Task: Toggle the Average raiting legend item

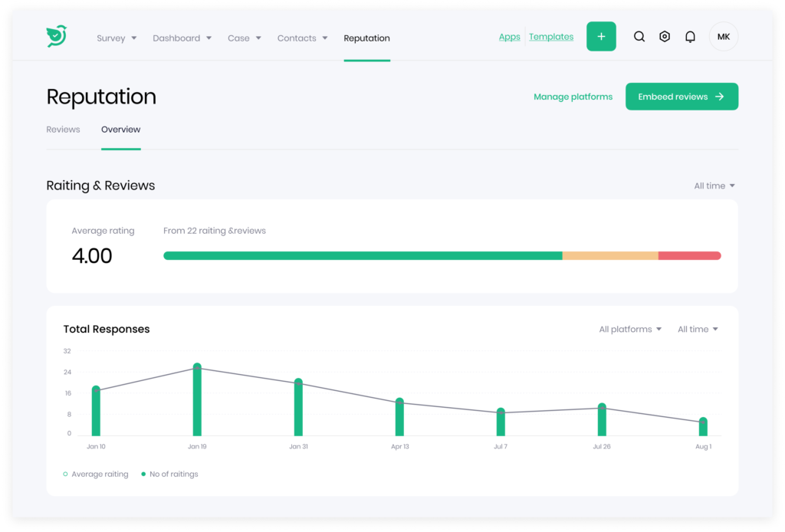Action: [x=96, y=474]
